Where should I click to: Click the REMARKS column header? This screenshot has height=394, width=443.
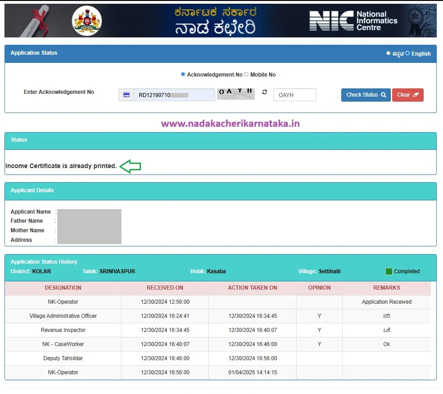387,288
